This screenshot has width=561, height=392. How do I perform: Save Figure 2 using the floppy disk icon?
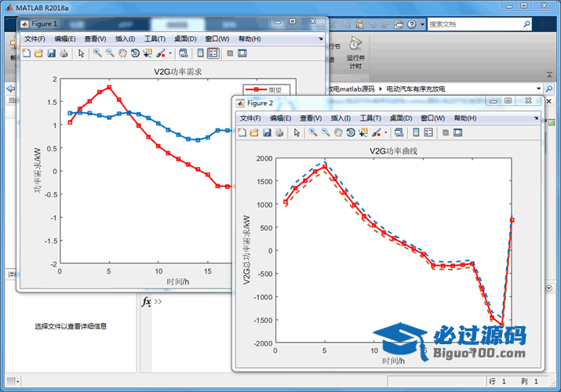point(267,132)
